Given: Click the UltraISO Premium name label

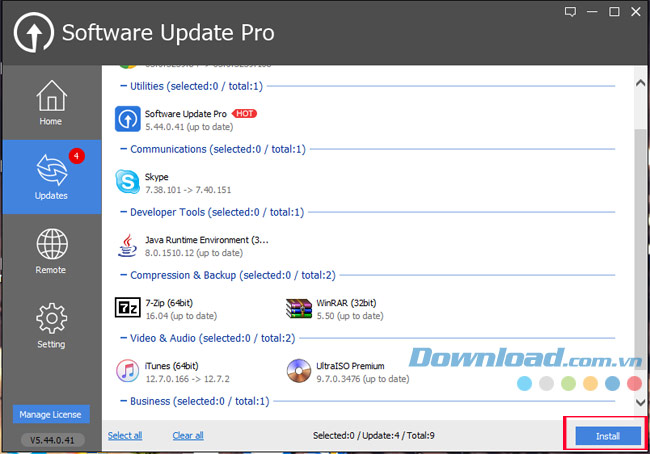Looking at the screenshot, I should (x=350, y=366).
